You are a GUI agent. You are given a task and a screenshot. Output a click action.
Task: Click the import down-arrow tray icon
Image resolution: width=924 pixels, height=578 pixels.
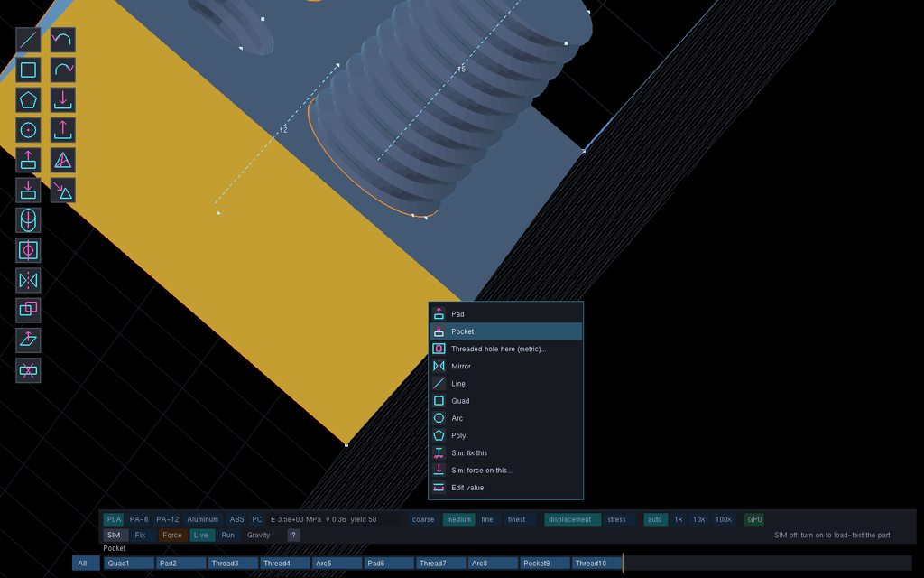(x=63, y=100)
